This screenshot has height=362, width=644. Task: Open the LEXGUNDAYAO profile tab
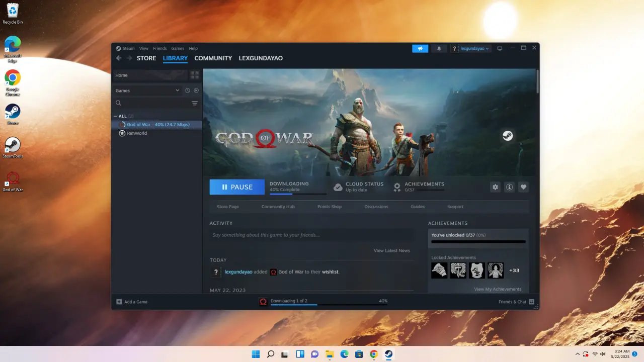coord(261,58)
